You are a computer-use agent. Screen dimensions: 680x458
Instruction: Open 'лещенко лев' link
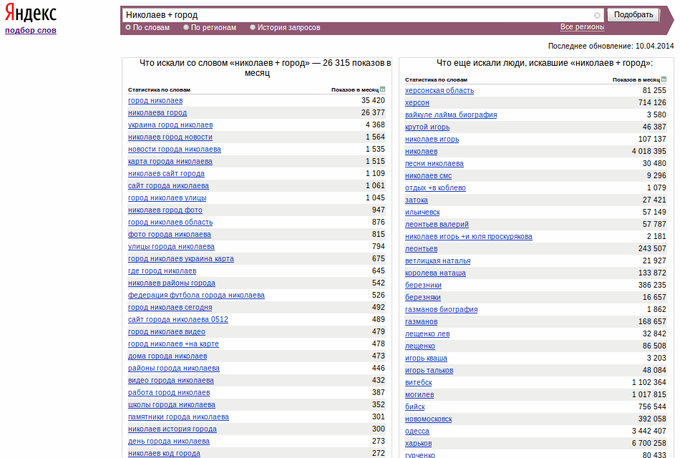tap(427, 334)
